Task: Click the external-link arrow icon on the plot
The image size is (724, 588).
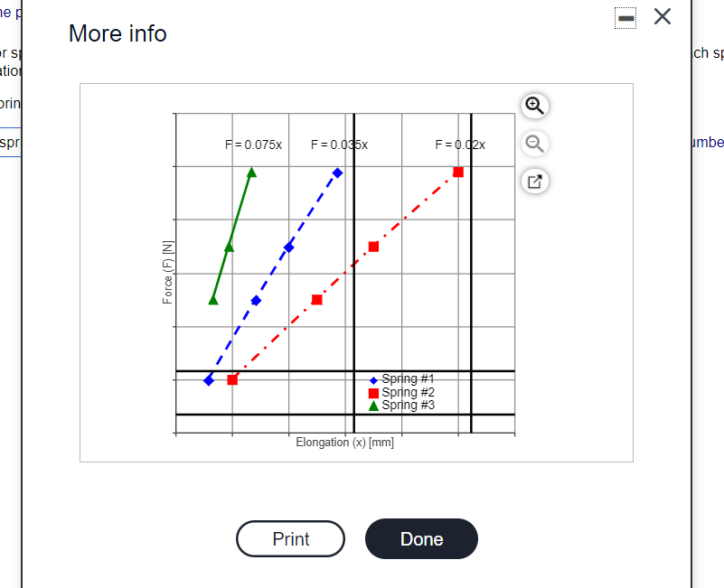Action: [x=533, y=182]
